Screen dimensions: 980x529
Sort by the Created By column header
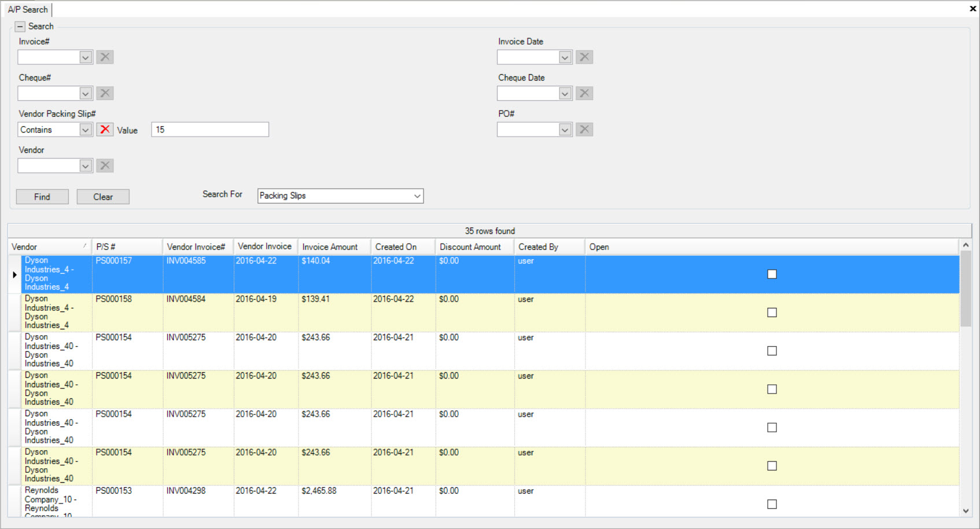550,247
